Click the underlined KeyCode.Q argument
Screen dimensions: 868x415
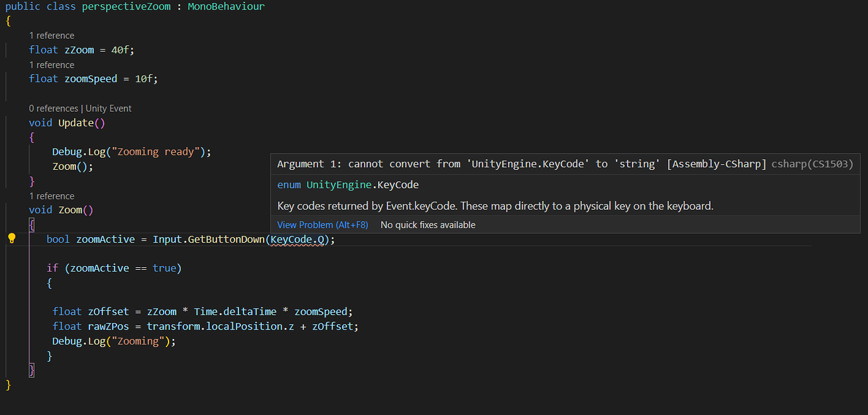click(x=297, y=240)
